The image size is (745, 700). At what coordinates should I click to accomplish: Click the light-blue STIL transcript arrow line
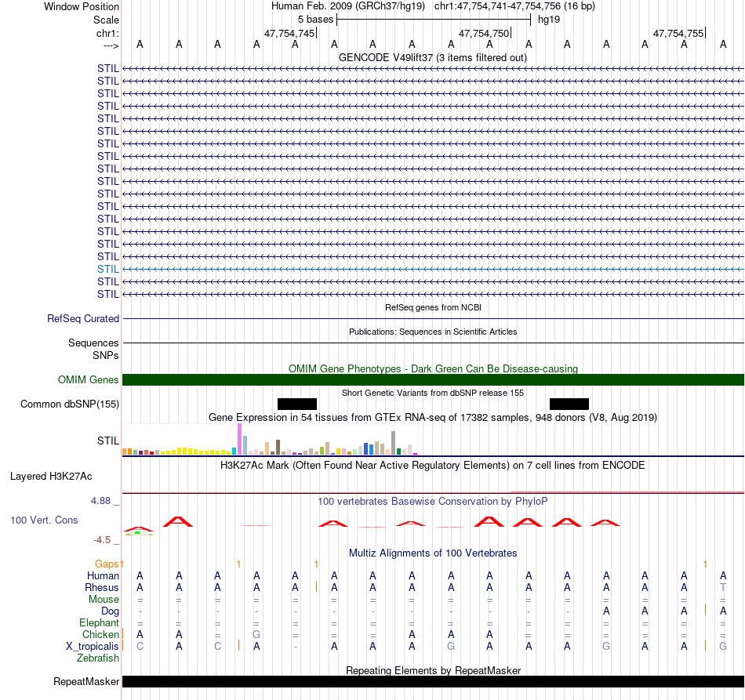pyautogui.click(x=433, y=270)
